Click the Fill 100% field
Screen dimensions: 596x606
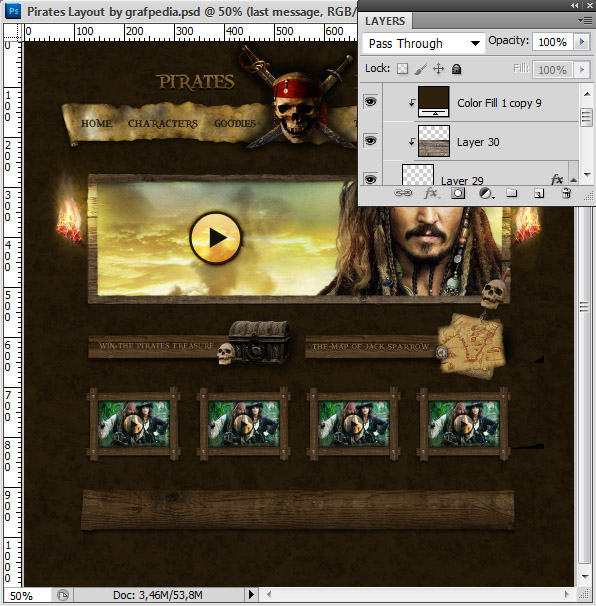[x=553, y=70]
